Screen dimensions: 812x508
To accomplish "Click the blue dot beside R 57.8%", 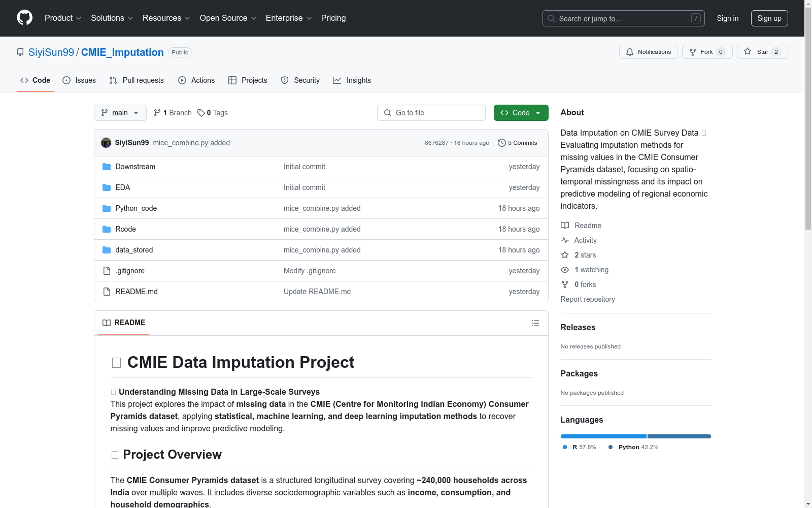I will [x=565, y=447].
